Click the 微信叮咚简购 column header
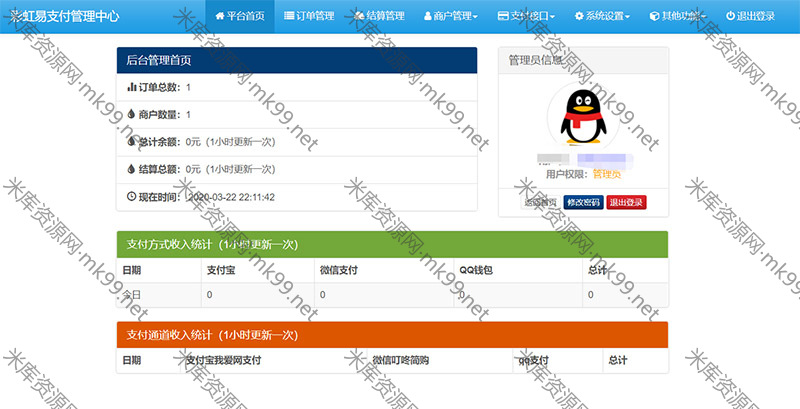Screen dimensions: 800x409 [401, 361]
